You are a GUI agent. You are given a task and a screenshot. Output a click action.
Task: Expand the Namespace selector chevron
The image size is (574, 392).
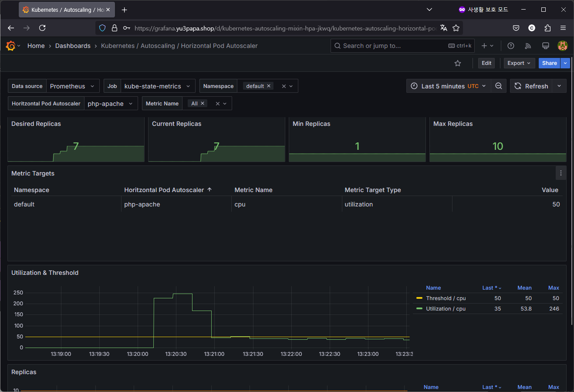click(x=291, y=86)
